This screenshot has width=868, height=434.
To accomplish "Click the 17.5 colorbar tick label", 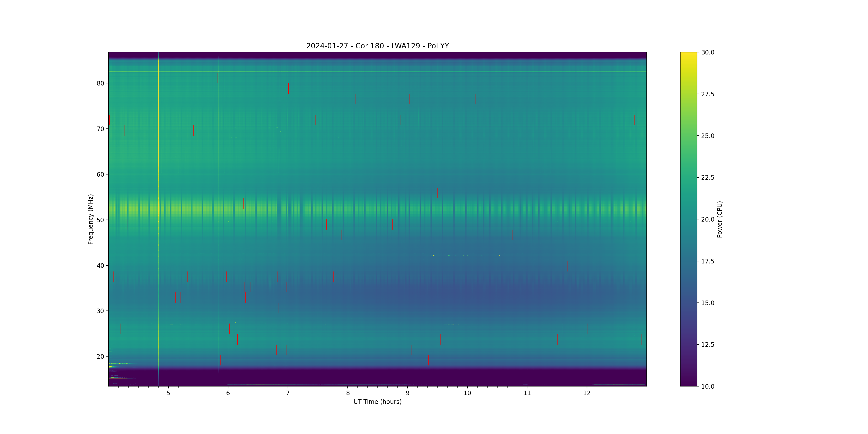I will 708,261.
